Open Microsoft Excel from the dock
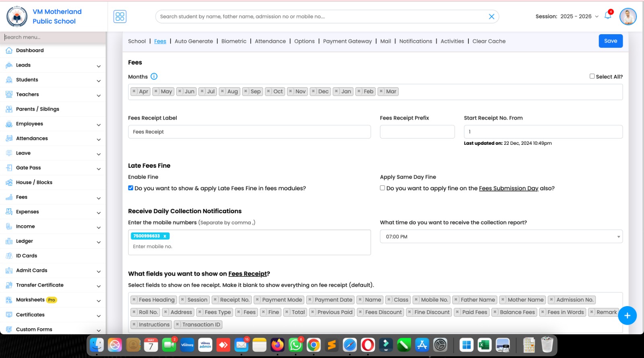 click(x=485, y=345)
